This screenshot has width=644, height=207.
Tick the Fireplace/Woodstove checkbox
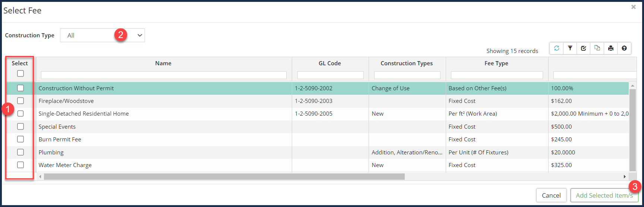tap(20, 101)
